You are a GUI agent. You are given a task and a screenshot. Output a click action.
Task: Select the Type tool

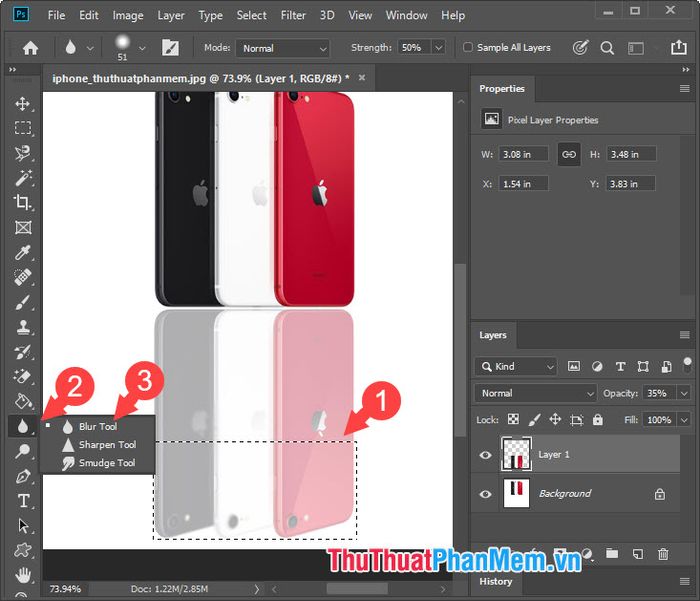(23, 501)
